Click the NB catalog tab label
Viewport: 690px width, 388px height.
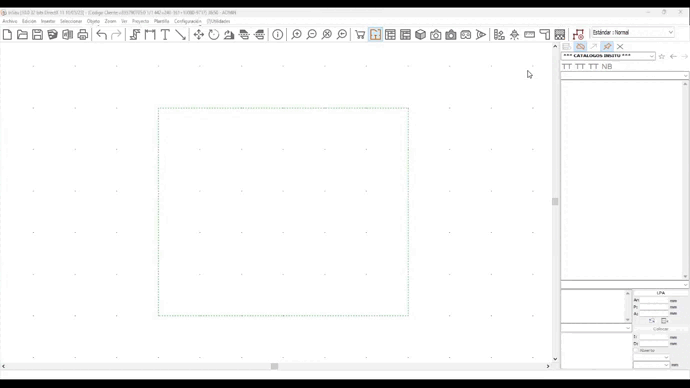click(x=607, y=66)
